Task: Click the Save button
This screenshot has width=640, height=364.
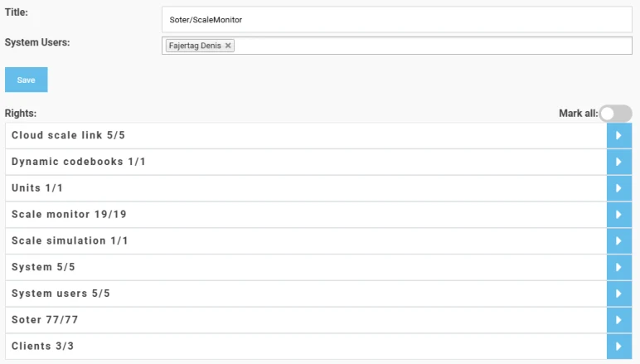Action: pos(27,80)
